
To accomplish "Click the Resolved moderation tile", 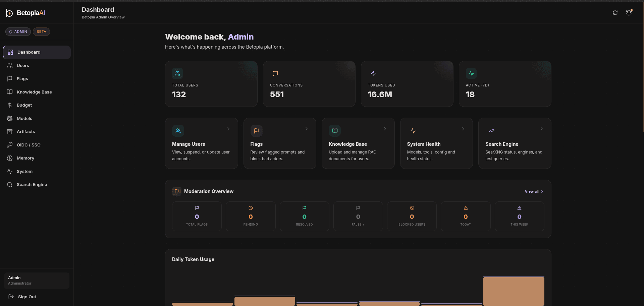I will tap(305, 216).
